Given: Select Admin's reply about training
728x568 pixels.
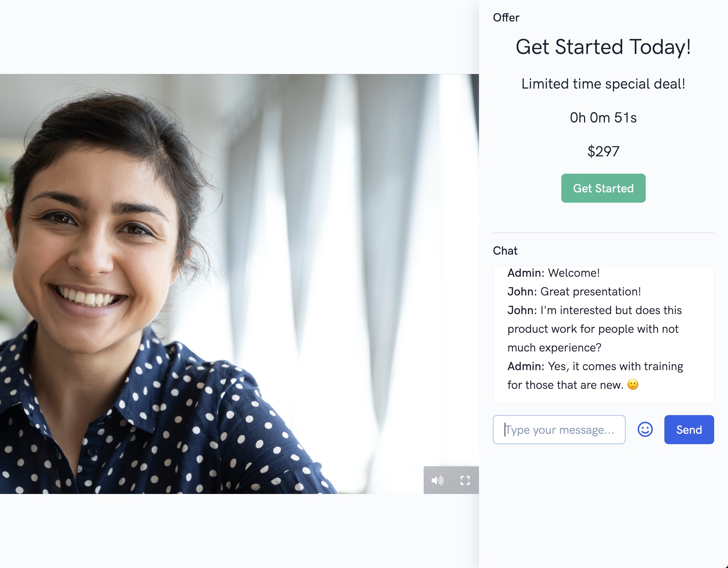Looking at the screenshot, I should coord(595,366).
